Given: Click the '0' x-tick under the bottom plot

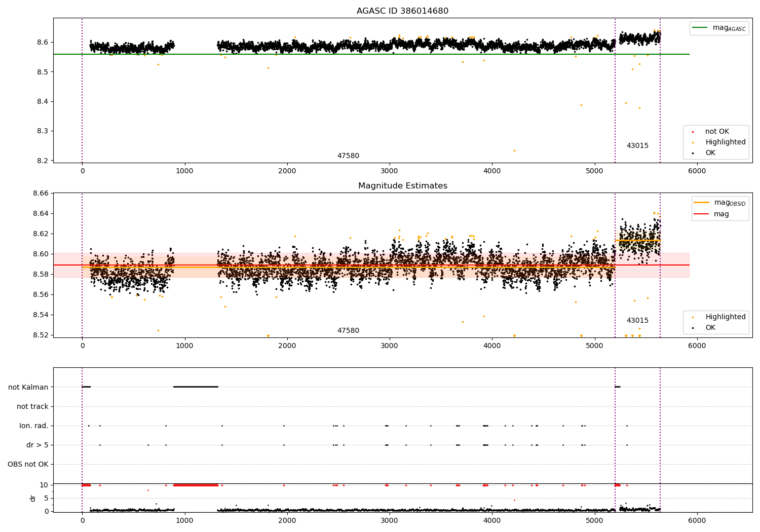Looking at the screenshot, I should pos(82,521).
